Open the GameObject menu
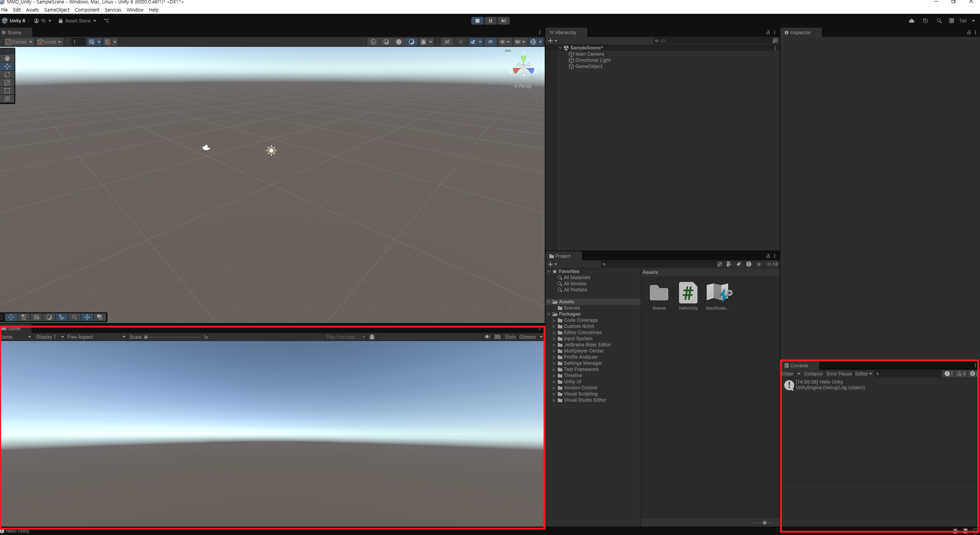 click(57, 10)
